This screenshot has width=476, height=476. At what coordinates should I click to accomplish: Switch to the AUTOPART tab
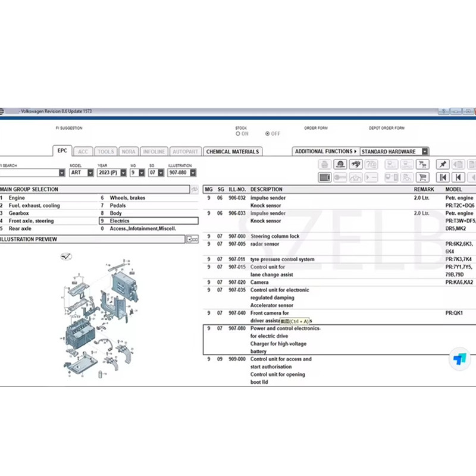185,152
